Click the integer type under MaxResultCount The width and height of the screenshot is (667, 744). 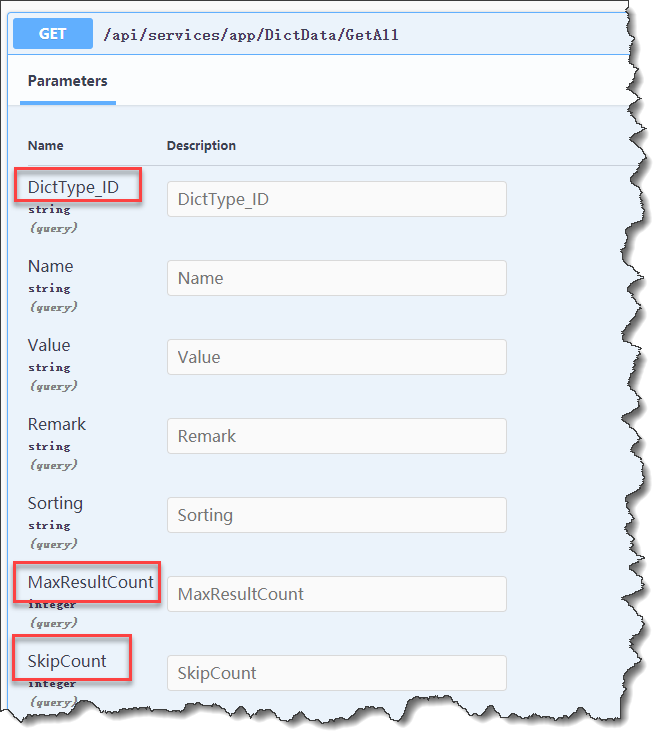(52, 605)
